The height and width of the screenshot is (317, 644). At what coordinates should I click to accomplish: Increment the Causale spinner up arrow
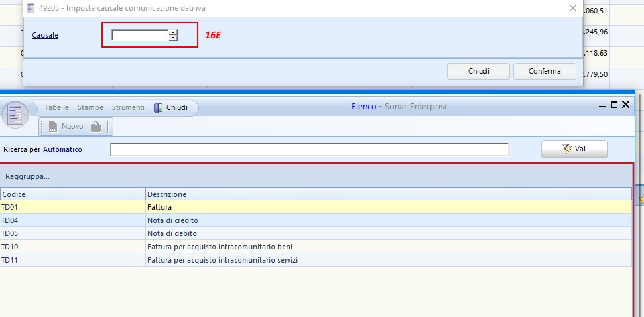point(173,32)
